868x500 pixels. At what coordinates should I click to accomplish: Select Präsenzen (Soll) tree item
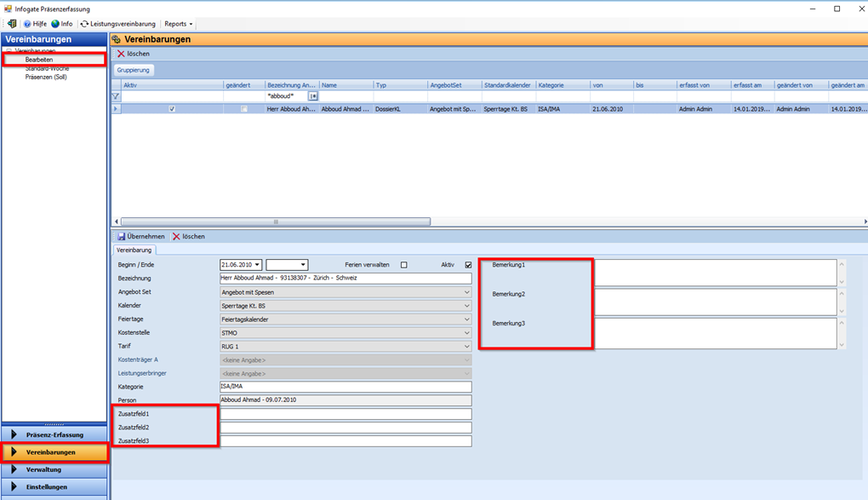46,77
